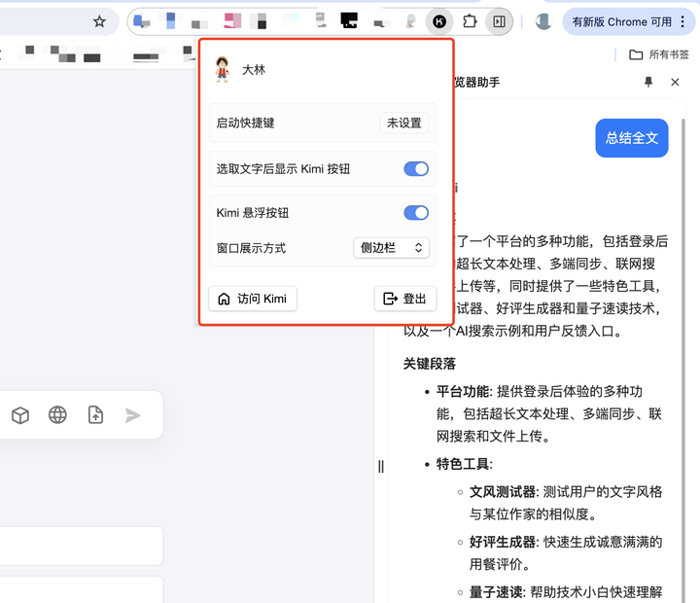The image size is (700, 603).
Task: Click the send arrow icon
Action: coord(132,415)
